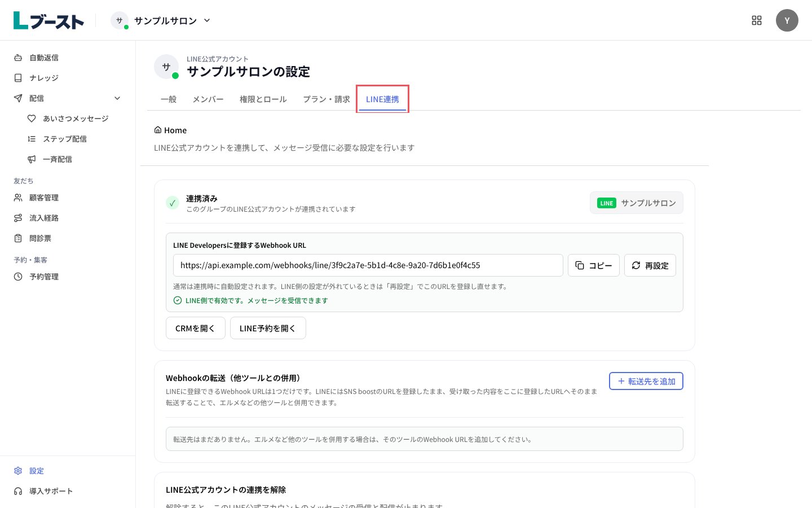The width and height of the screenshot is (812, 508).
Task: Click the 連携済み status heading
Action: coord(202,198)
